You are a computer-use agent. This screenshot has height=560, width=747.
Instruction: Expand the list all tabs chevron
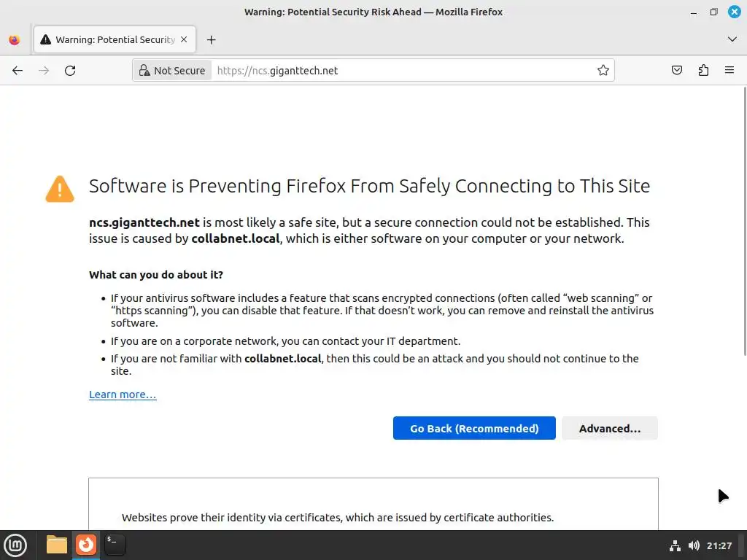[x=732, y=39]
